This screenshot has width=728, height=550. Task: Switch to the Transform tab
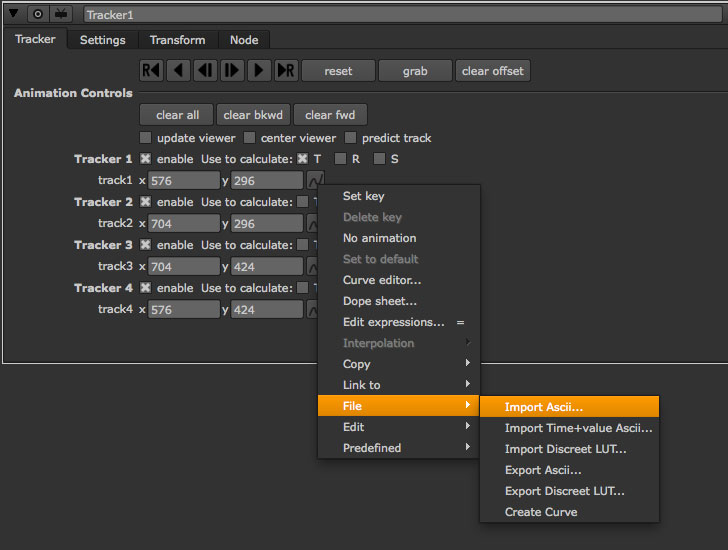tap(177, 40)
